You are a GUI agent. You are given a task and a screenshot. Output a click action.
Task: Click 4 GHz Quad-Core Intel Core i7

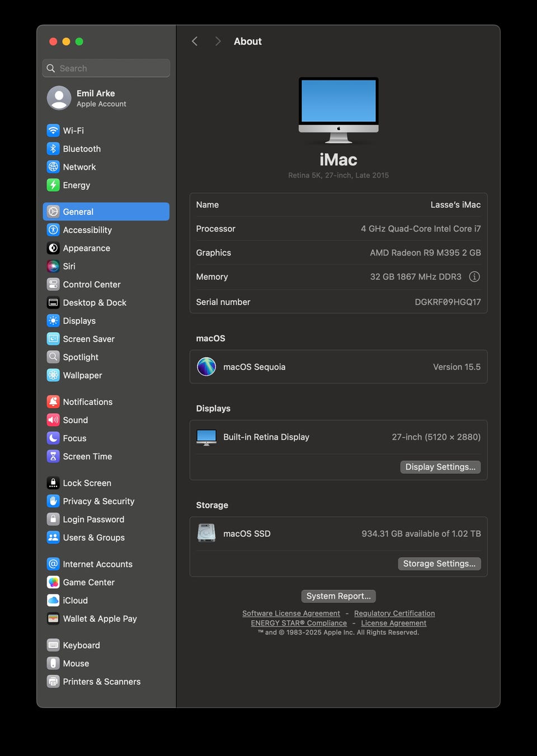[x=421, y=229]
